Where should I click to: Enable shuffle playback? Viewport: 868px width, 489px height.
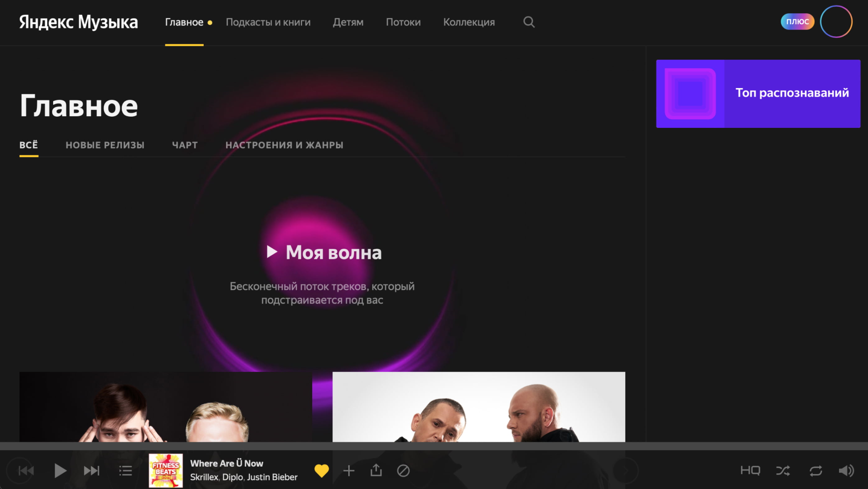[x=783, y=470]
